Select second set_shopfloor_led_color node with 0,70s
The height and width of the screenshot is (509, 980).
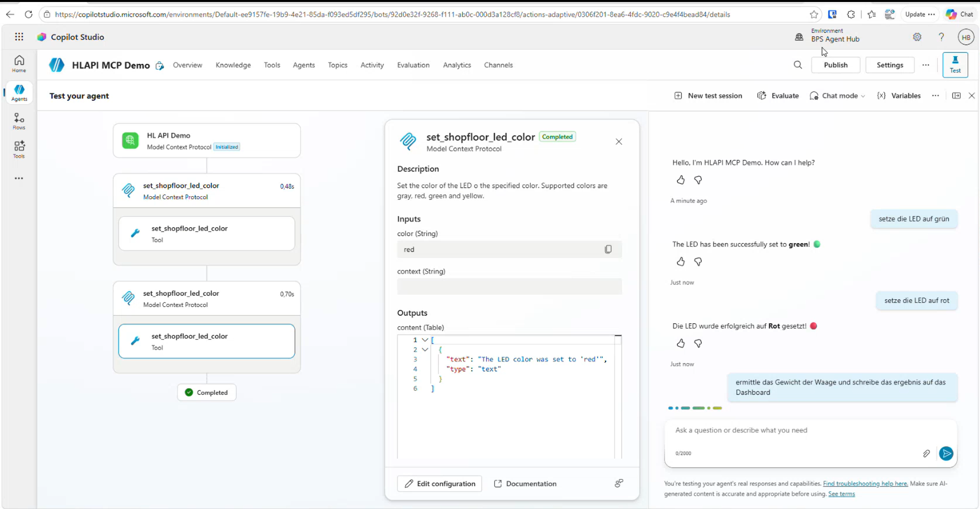pyautogui.click(x=206, y=298)
